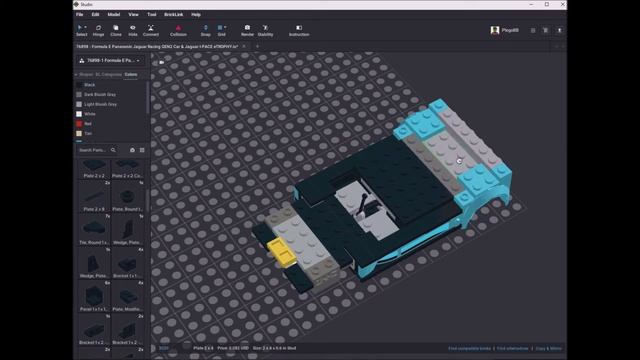Close the Formula E document tab
The width and height of the screenshot is (640, 360).
point(244,47)
